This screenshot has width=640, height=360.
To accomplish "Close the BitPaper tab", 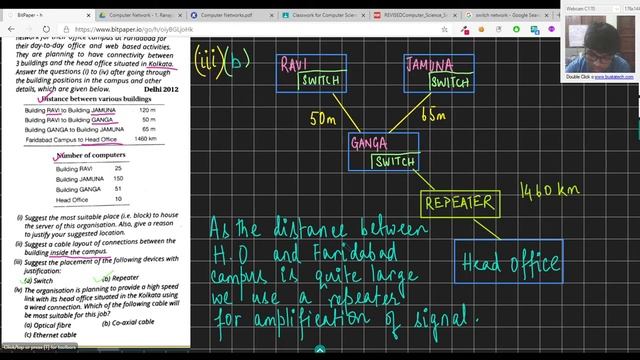I will (88, 15).
